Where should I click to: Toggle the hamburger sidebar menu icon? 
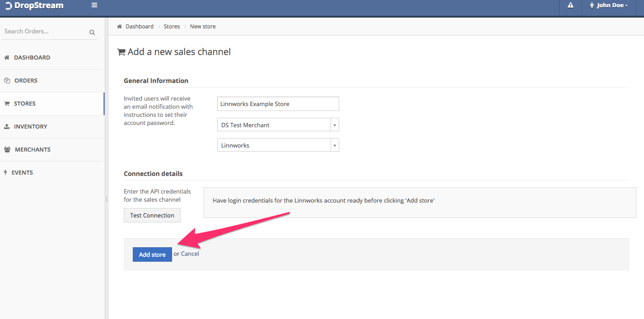pos(94,5)
